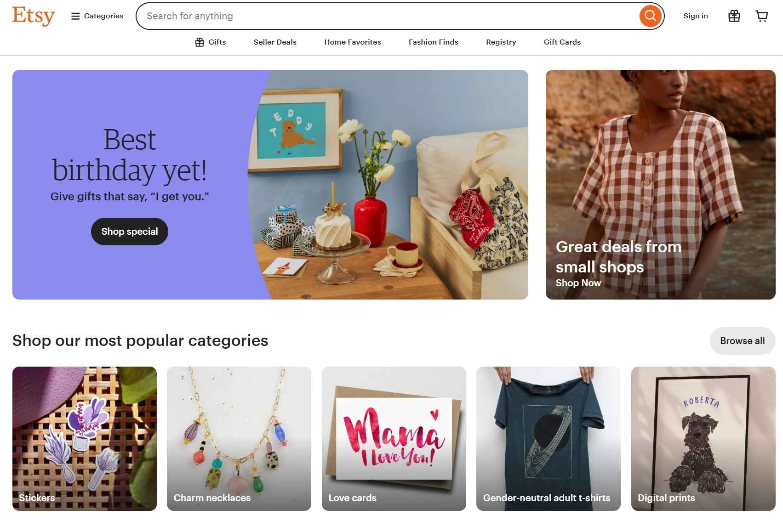Click Shop Now on small shops deal

(578, 283)
